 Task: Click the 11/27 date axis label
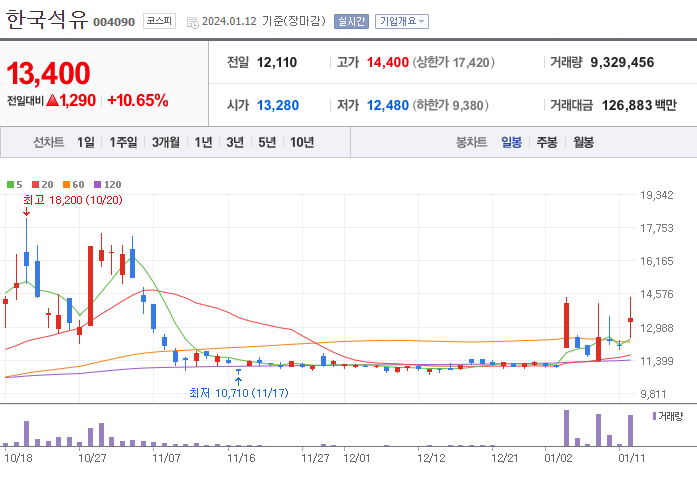pyautogui.click(x=315, y=458)
